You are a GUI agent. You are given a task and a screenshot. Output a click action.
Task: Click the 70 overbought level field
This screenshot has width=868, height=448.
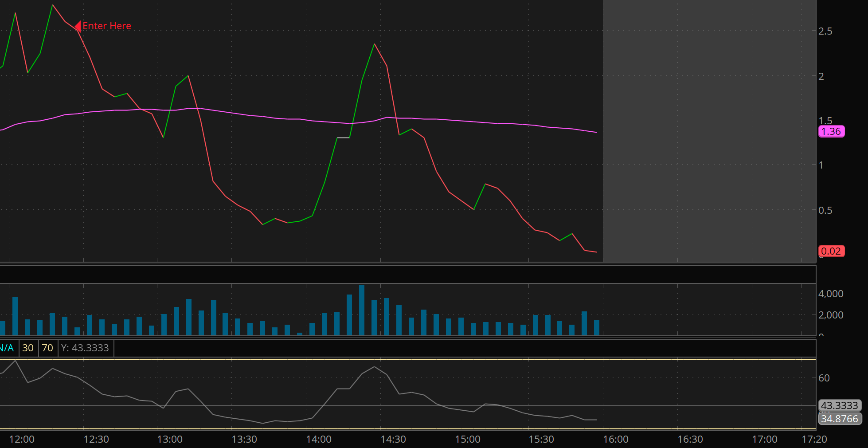[x=47, y=348]
